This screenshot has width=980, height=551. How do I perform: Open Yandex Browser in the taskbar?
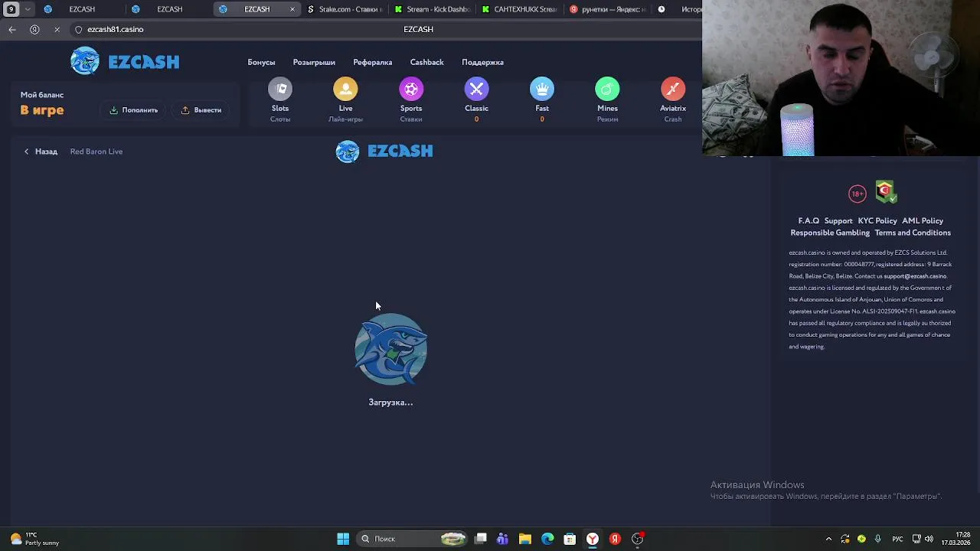tap(592, 539)
